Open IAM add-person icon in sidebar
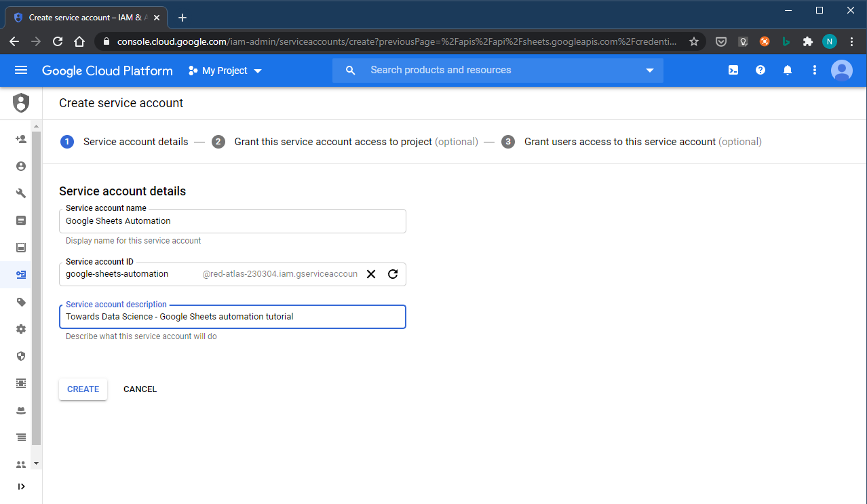 click(x=21, y=139)
